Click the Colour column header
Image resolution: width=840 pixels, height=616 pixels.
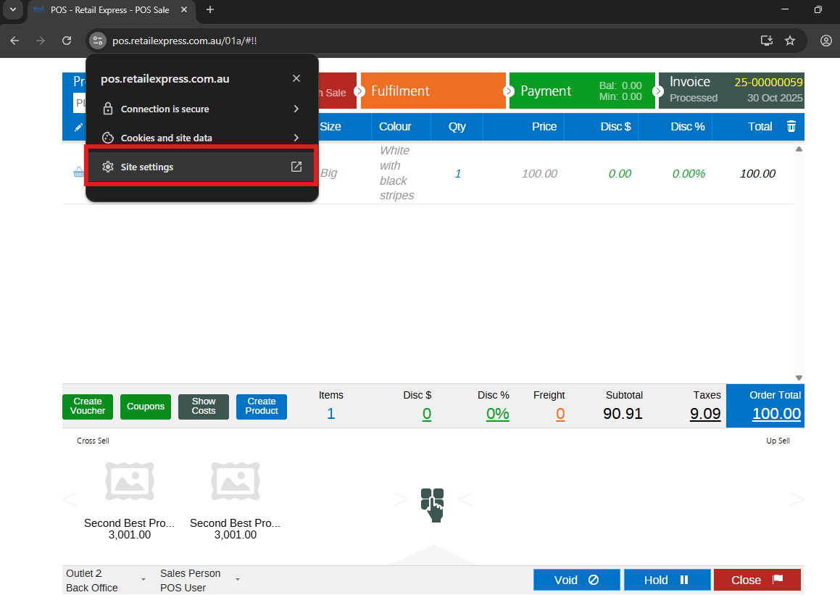click(x=395, y=126)
